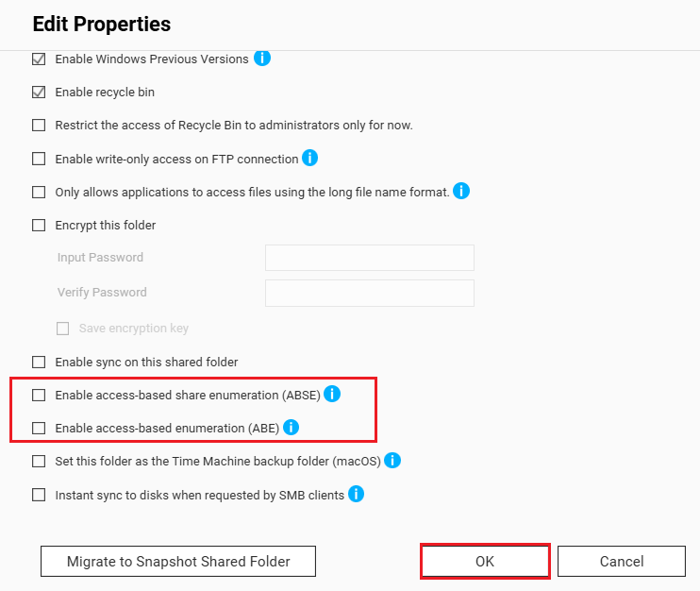
Task: Click Migrate to Snapshot Shared Folder
Action: 178,562
